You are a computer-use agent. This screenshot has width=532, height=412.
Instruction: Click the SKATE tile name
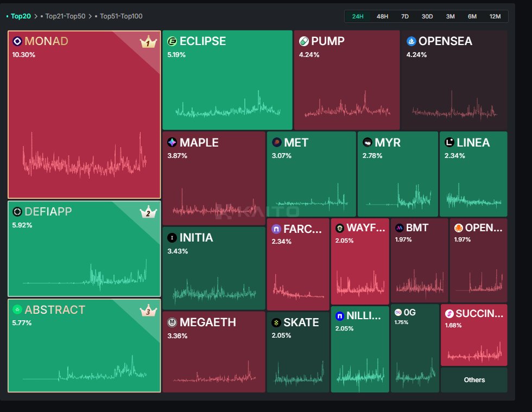click(301, 322)
